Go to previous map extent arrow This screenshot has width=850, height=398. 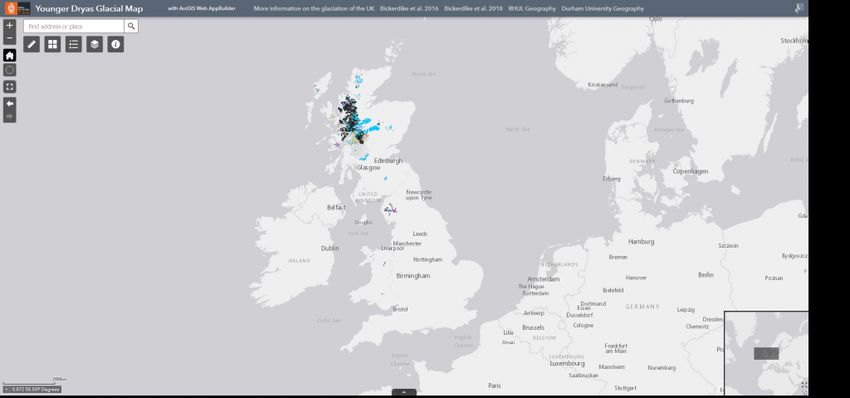pyautogui.click(x=10, y=104)
